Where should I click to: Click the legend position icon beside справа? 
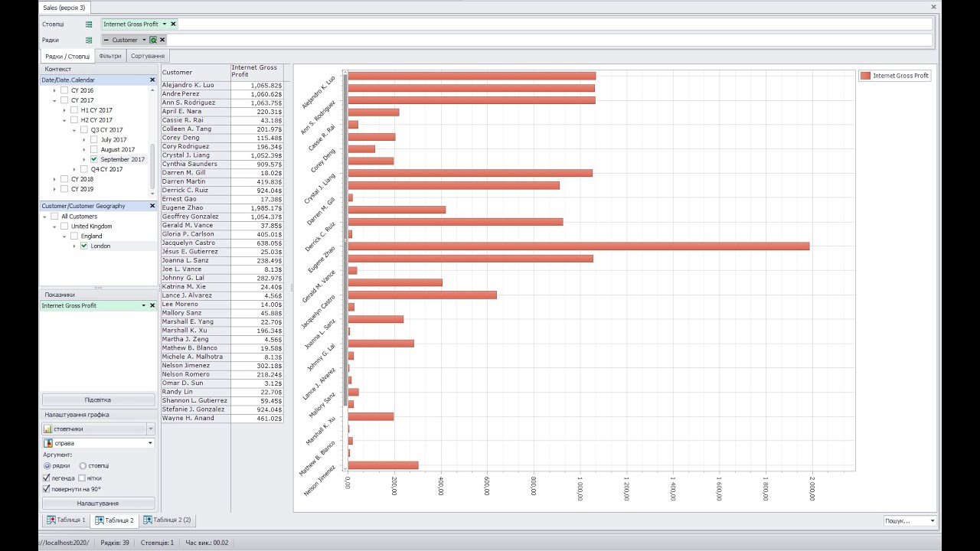tap(48, 443)
